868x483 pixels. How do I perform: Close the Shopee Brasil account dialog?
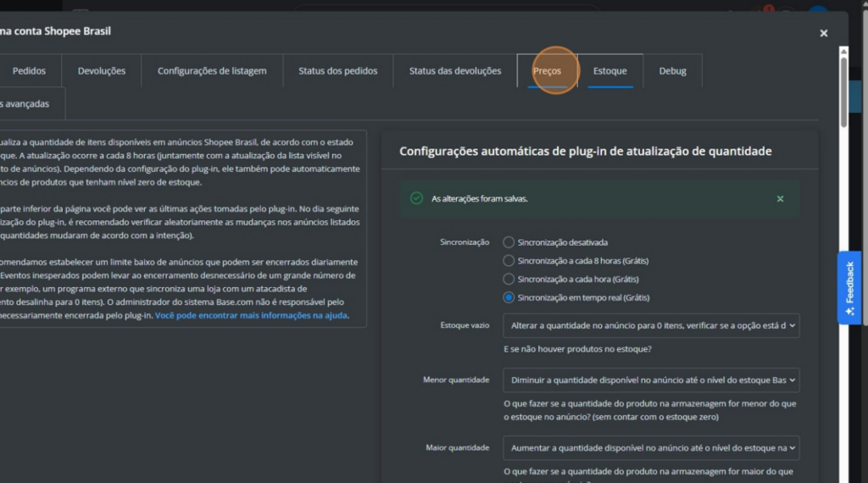[823, 33]
